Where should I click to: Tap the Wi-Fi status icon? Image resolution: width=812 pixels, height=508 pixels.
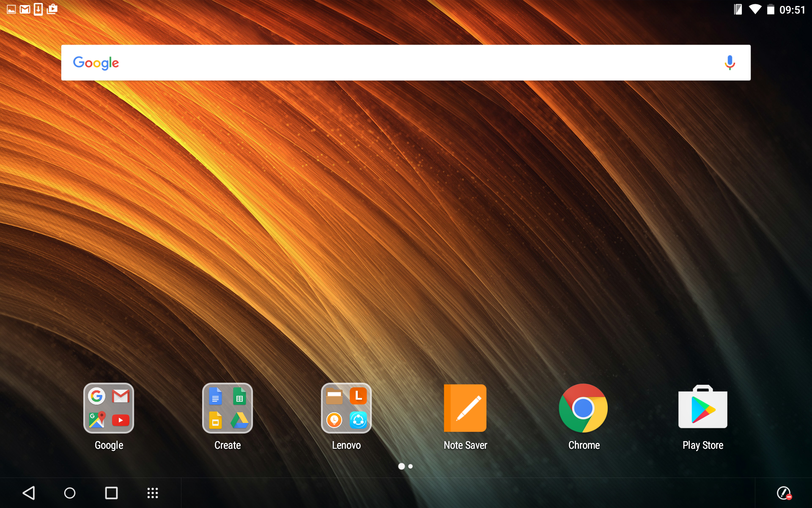click(x=755, y=9)
